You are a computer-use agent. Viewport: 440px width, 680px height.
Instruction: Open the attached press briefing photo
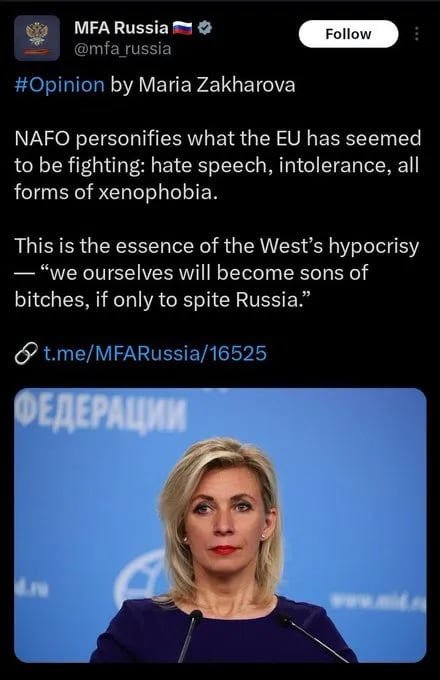220,525
